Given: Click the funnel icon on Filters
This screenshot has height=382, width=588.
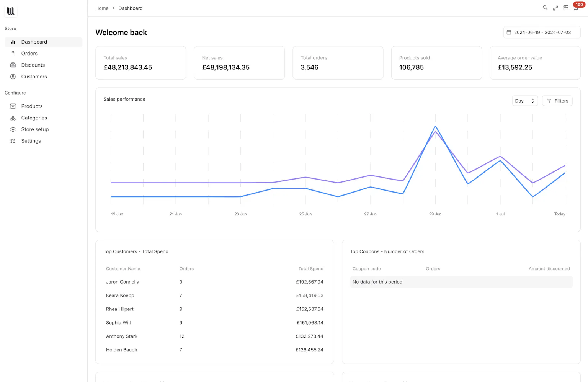Looking at the screenshot, I should (549, 101).
